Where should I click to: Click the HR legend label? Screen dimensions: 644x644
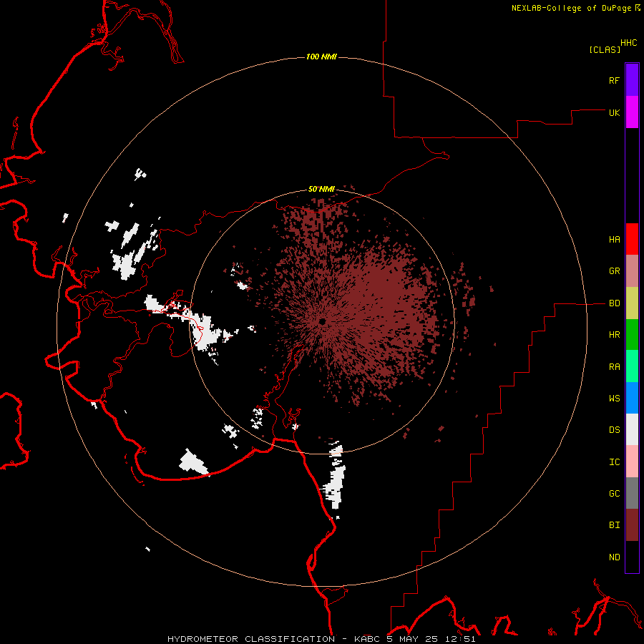tap(614, 335)
